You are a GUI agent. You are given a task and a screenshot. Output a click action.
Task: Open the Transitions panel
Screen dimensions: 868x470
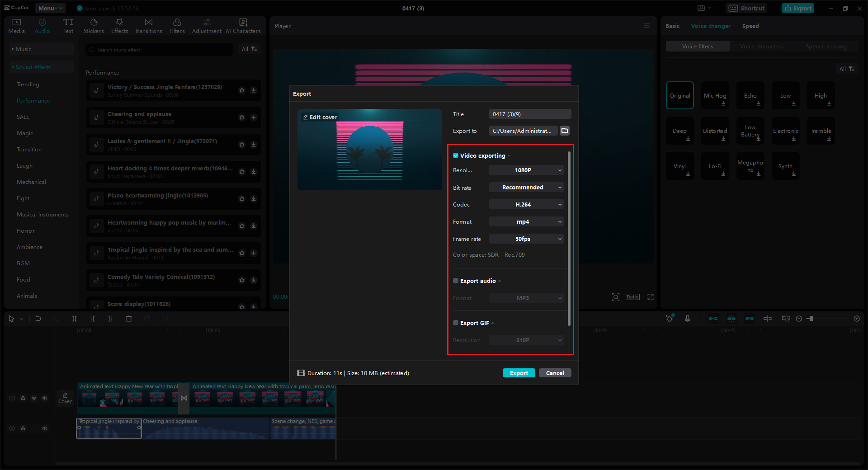point(148,26)
